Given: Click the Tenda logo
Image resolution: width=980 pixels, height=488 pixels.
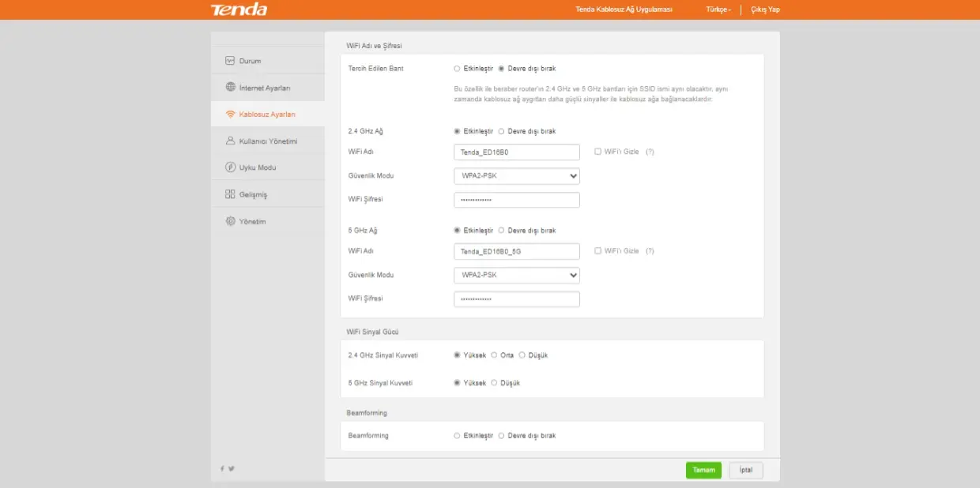Looking at the screenshot, I should click(239, 9).
